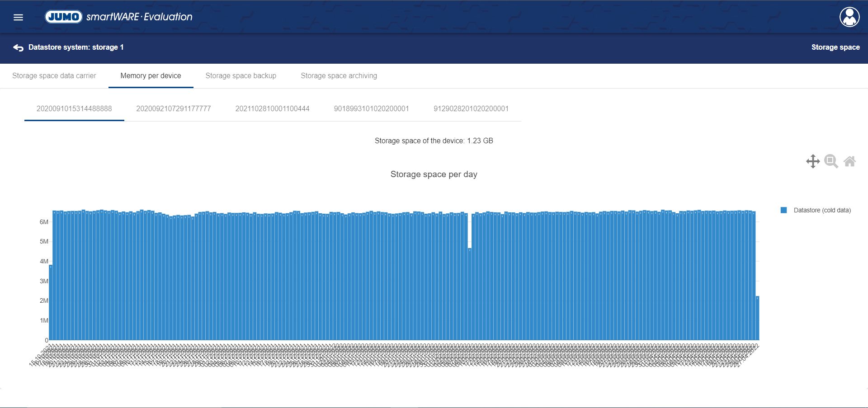The width and height of the screenshot is (868, 408).
Task: Select device tab 2021102810001100444
Action: click(x=272, y=109)
